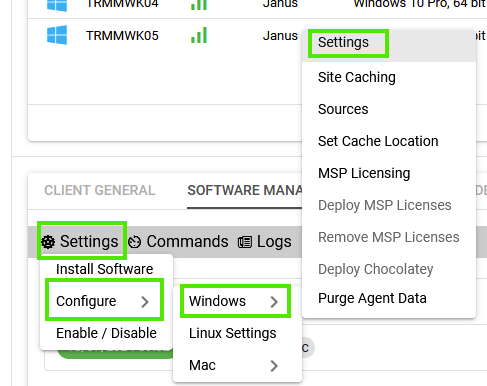Click Deploy Chocolatey entry
Viewport: 487px width, 386px height.
tap(389, 269)
